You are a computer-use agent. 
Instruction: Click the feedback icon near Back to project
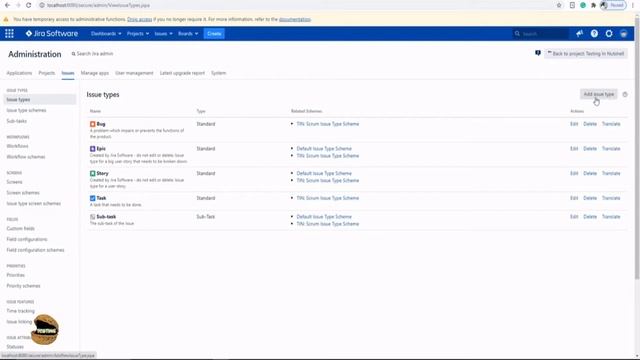[538, 53]
